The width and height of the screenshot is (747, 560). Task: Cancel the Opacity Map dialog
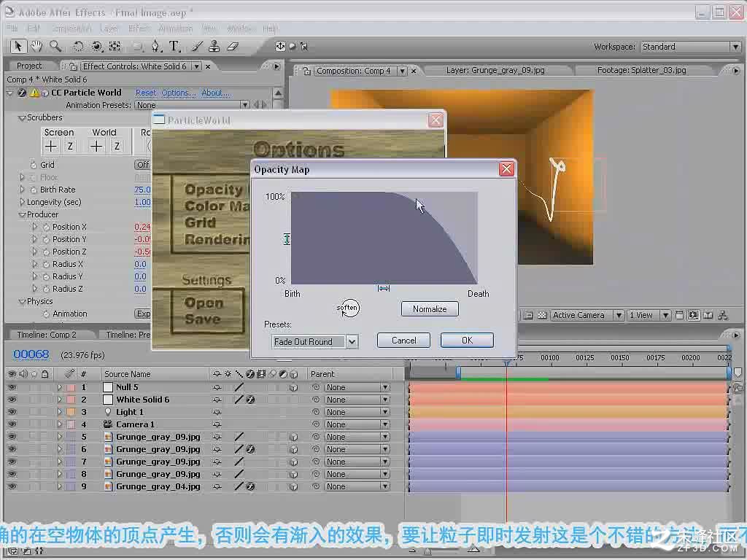(x=403, y=341)
